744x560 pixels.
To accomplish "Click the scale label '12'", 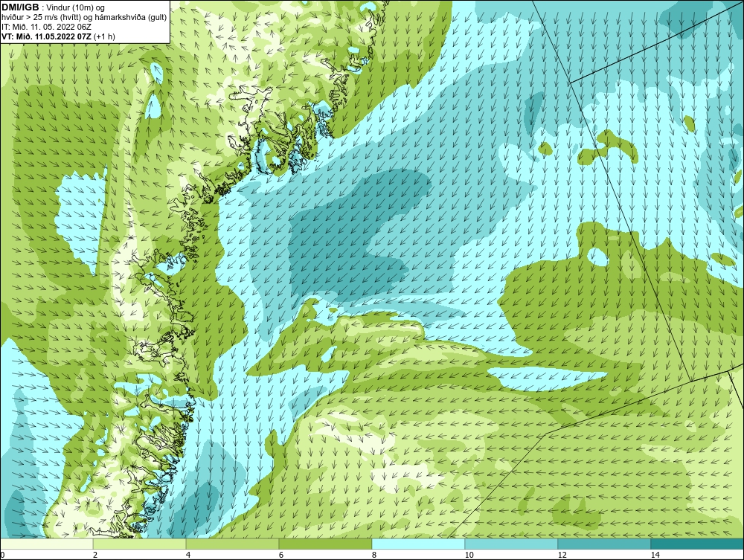I will (562, 555).
